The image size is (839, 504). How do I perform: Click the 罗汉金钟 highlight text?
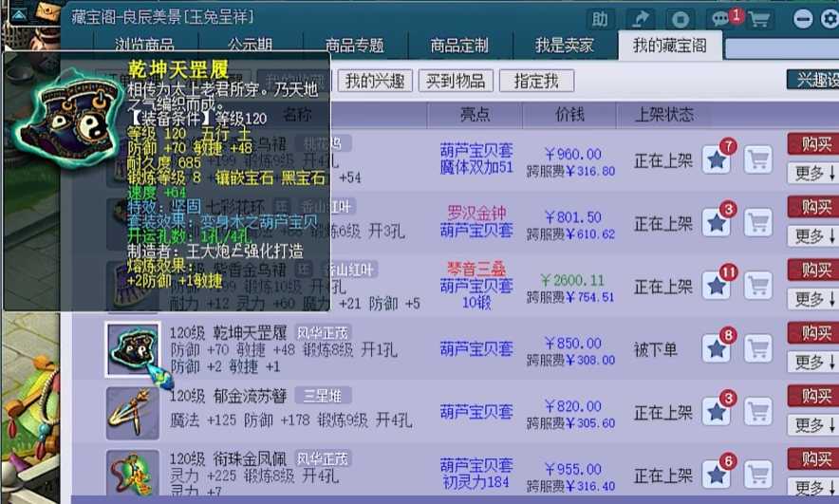tap(476, 213)
